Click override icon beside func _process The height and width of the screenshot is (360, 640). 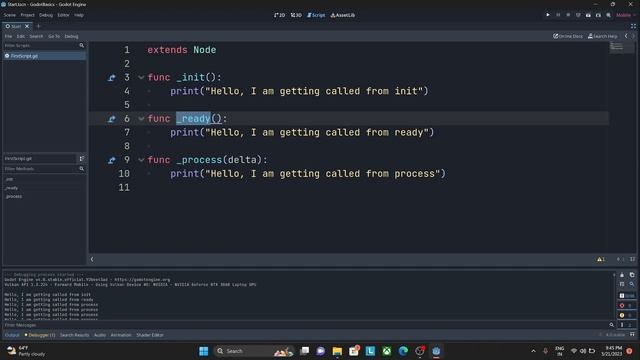pos(111,160)
